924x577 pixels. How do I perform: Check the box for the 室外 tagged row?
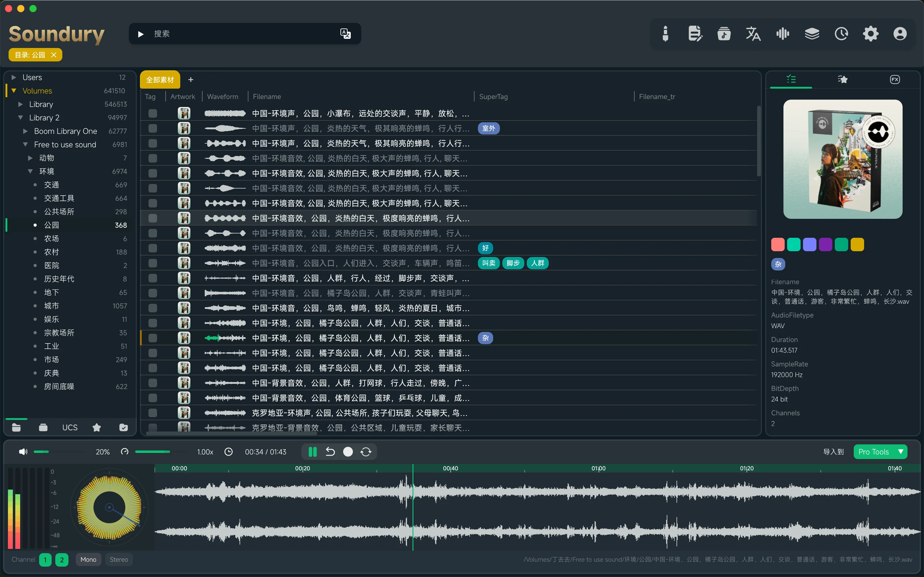click(152, 128)
